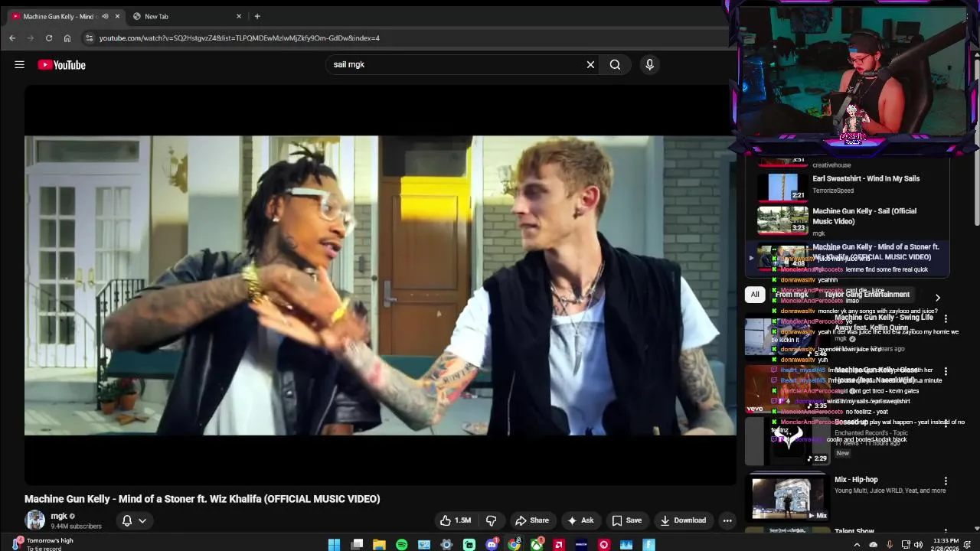
Task: Open Task View on the taskbar
Action: pos(357,545)
